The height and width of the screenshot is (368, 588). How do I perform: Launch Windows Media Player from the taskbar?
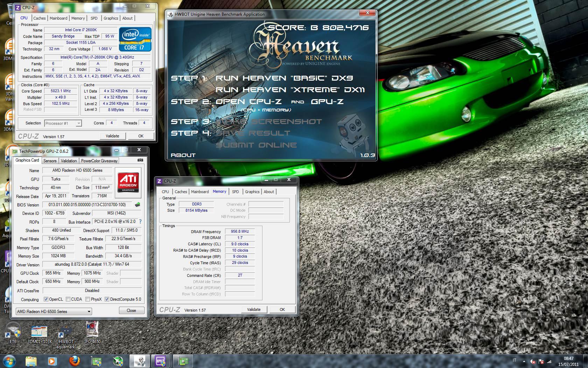click(52, 361)
